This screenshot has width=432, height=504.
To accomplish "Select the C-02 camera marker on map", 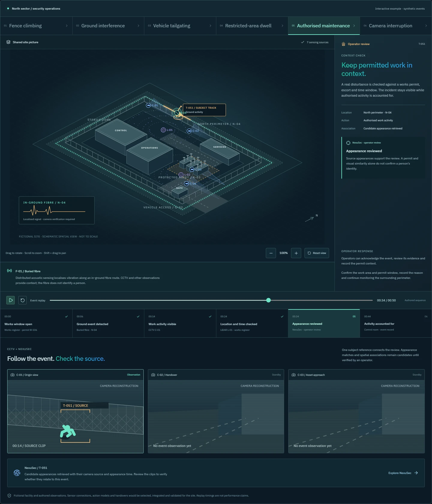I will click(x=189, y=131).
